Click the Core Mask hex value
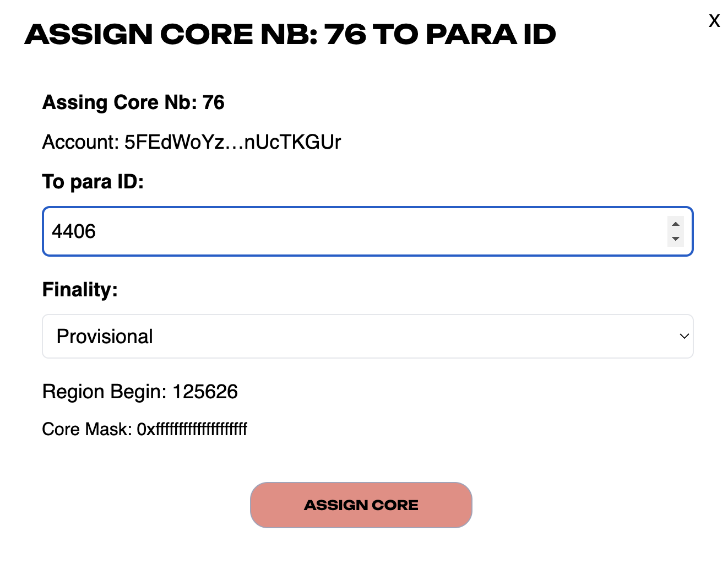 (x=145, y=429)
